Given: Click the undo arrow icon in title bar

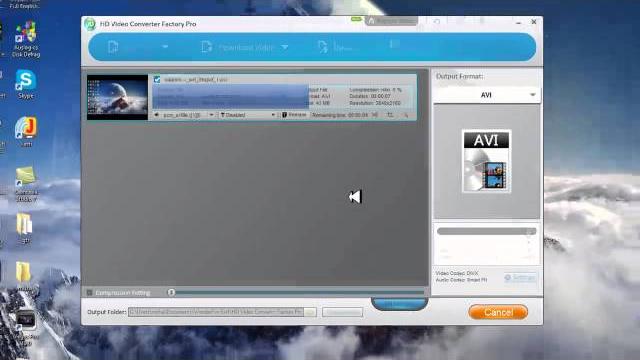Looking at the screenshot, I should (x=437, y=21).
